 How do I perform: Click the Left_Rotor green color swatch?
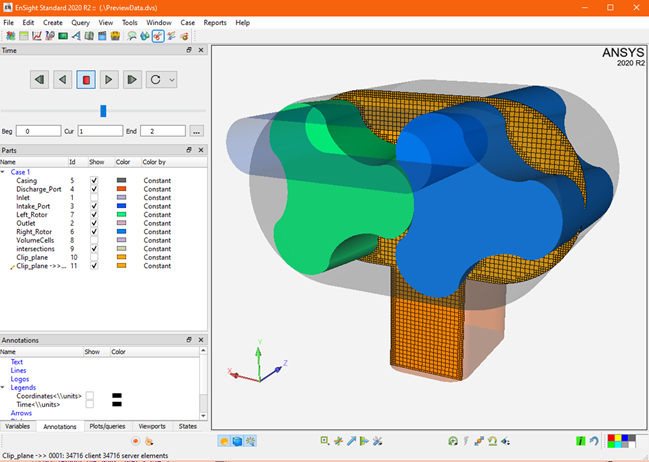[x=121, y=214]
